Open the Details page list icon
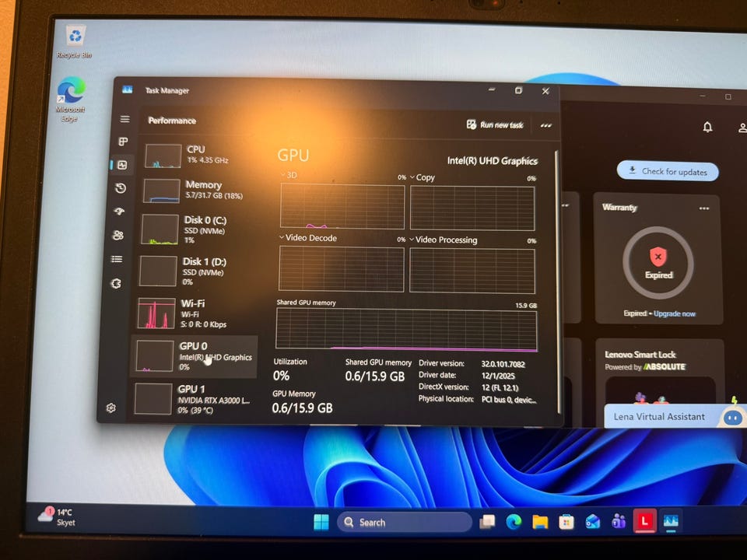Viewport: 747px width, 560px height. coord(117,259)
